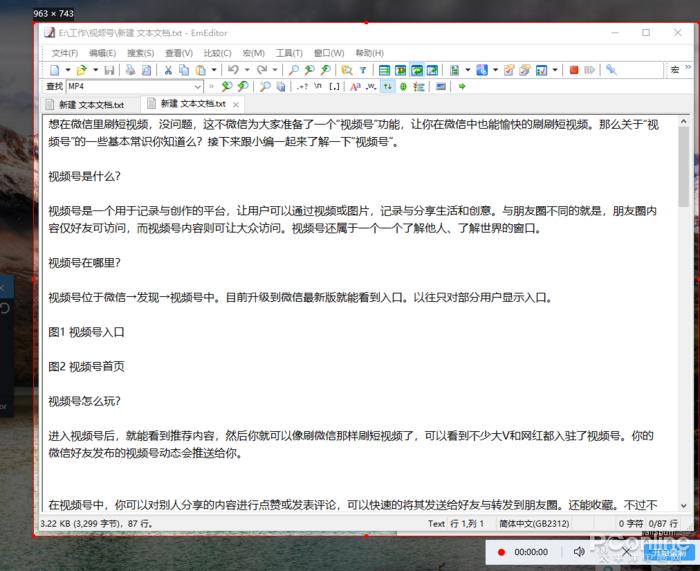This screenshot has width=700, height=571.
Task: Click the vertical scrollbar of the editor
Action: 683,300
